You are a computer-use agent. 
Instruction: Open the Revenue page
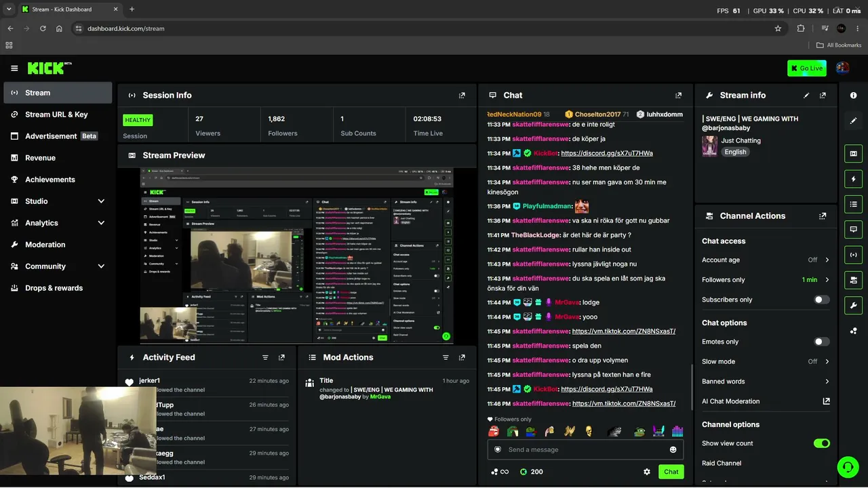58,158
